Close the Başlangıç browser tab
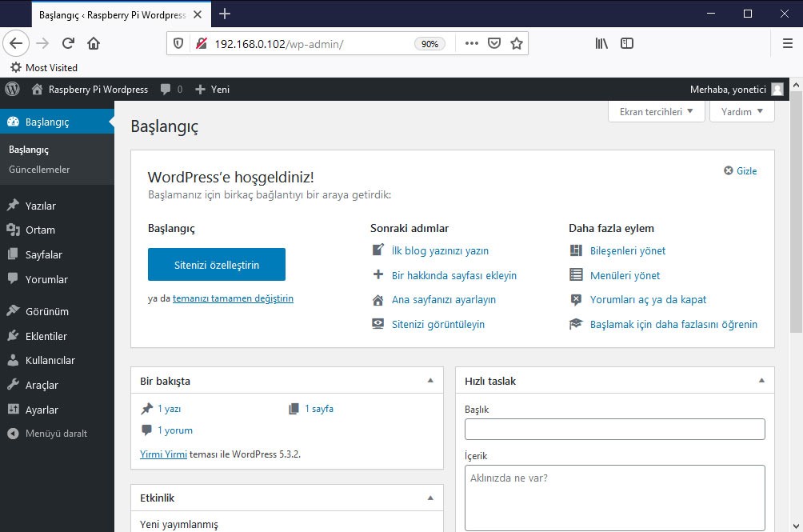803x532 pixels. pyautogui.click(x=198, y=15)
